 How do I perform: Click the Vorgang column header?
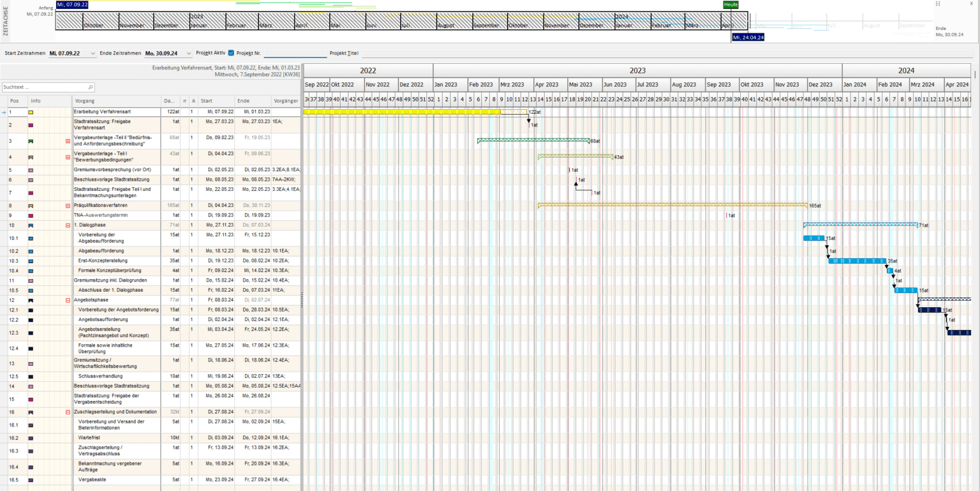coord(117,101)
